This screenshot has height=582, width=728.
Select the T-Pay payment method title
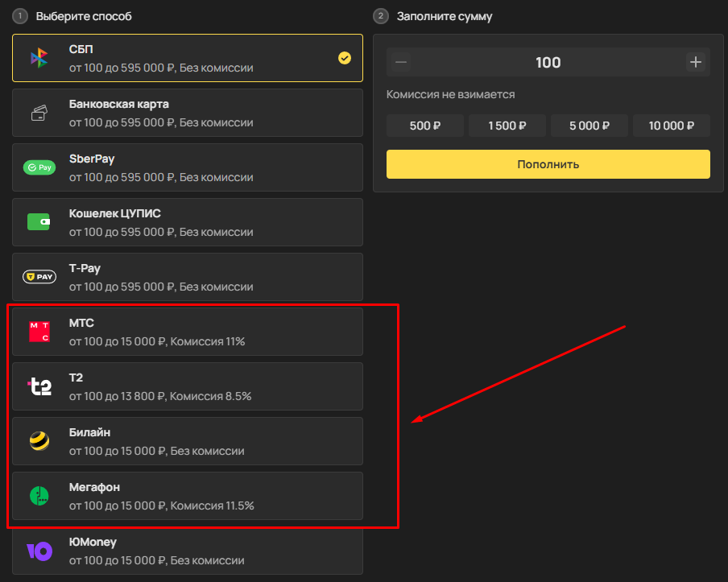pyautogui.click(x=85, y=268)
